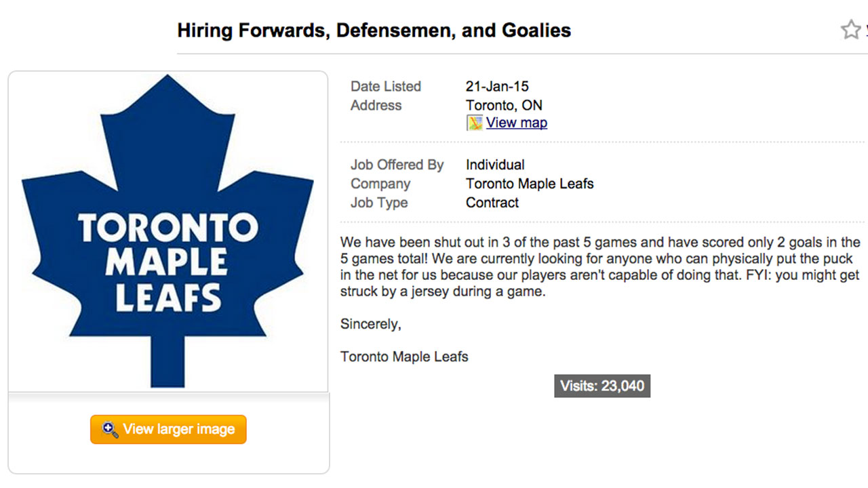The image size is (868, 488).
Task: Click the Job Offered By label
Action: (397, 165)
